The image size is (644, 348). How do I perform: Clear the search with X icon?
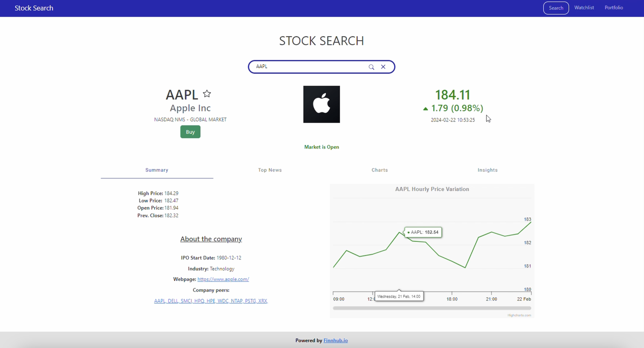pyautogui.click(x=383, y=67)
